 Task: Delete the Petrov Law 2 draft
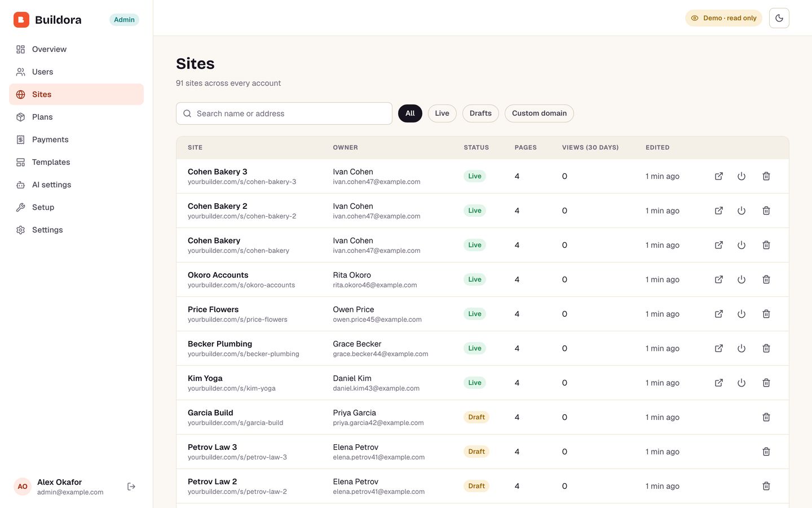pyautogui.click(x=766, y=486)
